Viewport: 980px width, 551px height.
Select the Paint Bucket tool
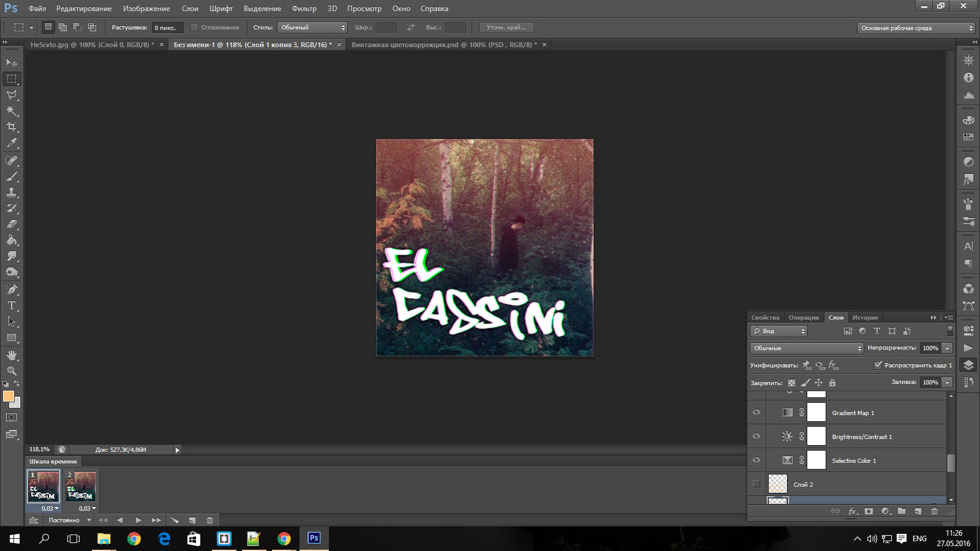(x=12, y=240)
